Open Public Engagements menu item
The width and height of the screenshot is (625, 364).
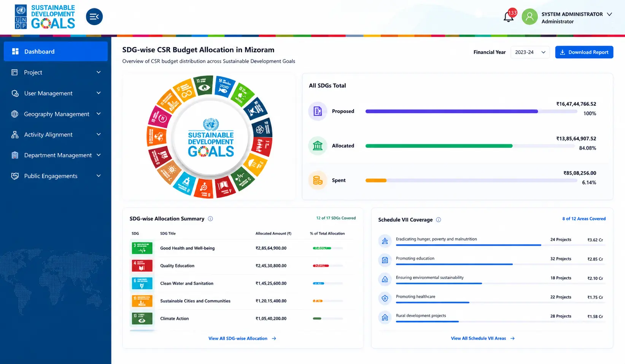56,176
